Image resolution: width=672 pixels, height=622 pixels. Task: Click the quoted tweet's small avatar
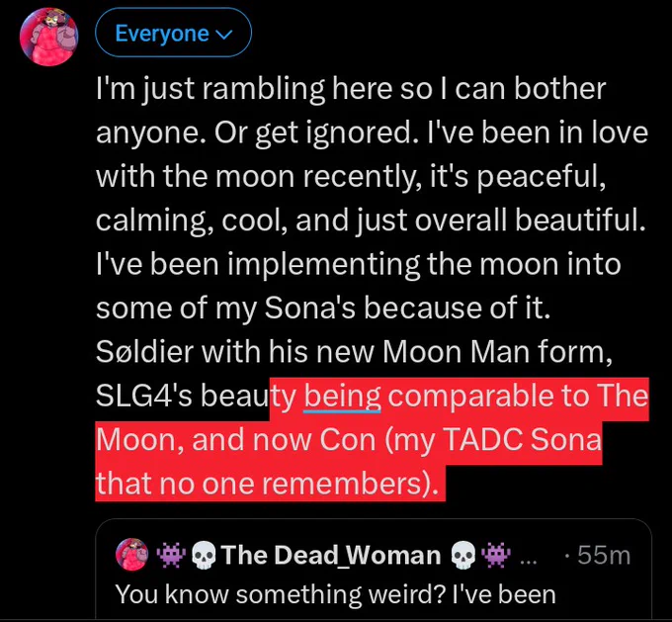(130, 555)
